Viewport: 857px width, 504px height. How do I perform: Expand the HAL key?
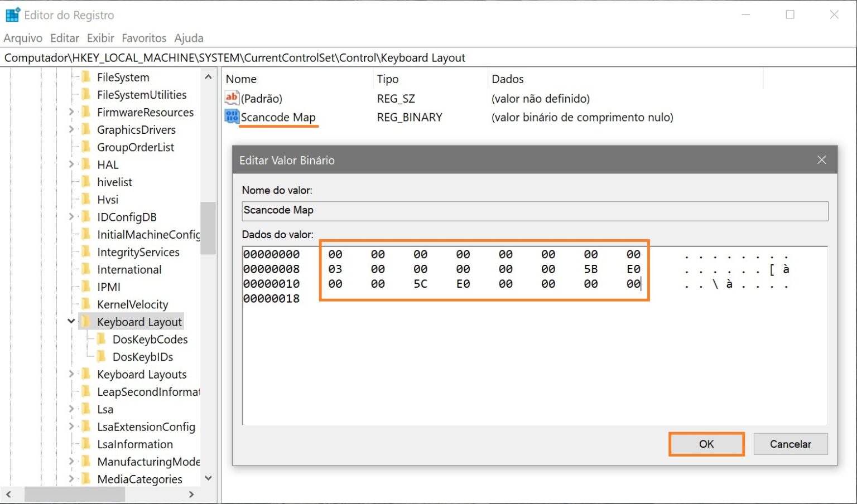coord(71,164)
